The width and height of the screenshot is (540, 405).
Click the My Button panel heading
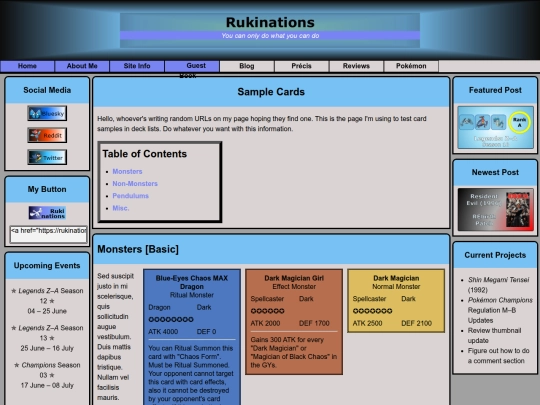(x=47, y=189)
